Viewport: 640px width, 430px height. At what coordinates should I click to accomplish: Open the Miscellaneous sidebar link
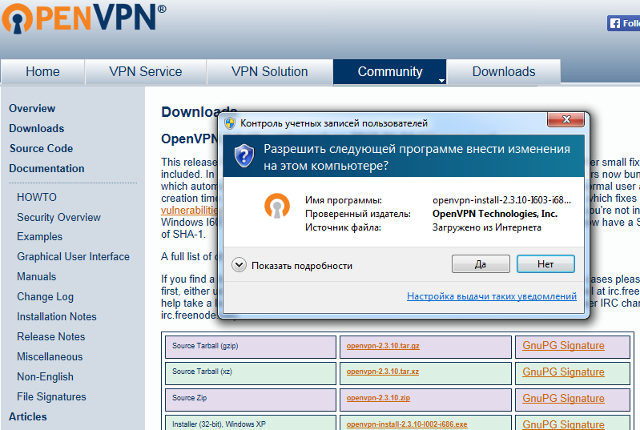50,357
